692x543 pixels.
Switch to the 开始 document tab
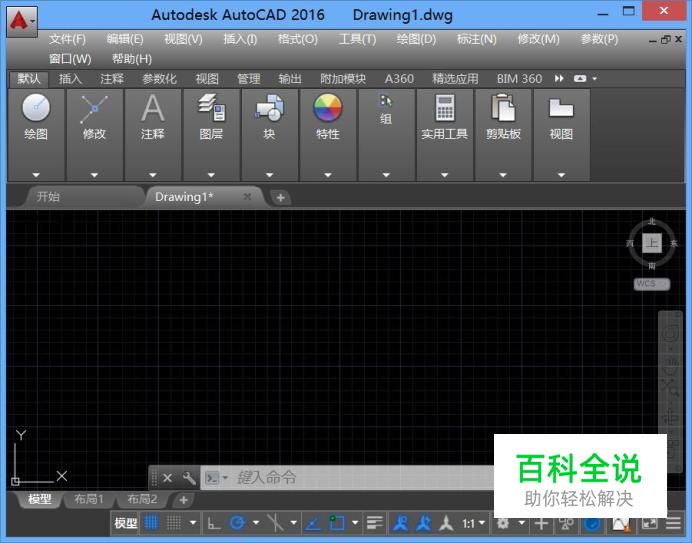tap(48, 197)
